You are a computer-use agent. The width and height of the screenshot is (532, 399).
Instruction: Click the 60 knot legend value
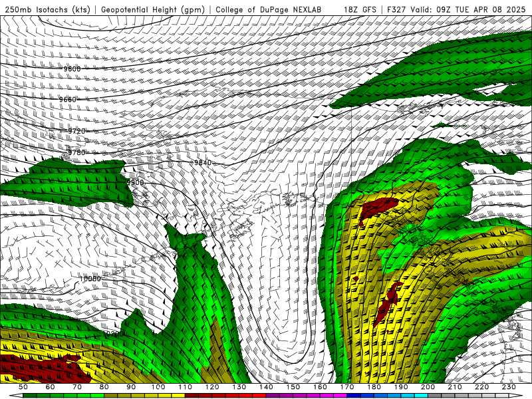pos(50,387)
